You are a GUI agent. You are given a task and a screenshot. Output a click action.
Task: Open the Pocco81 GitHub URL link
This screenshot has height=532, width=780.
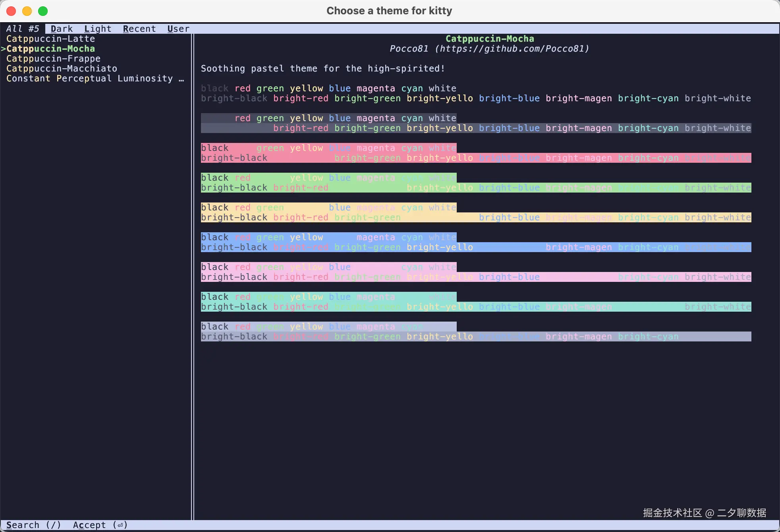coord(512,49)
